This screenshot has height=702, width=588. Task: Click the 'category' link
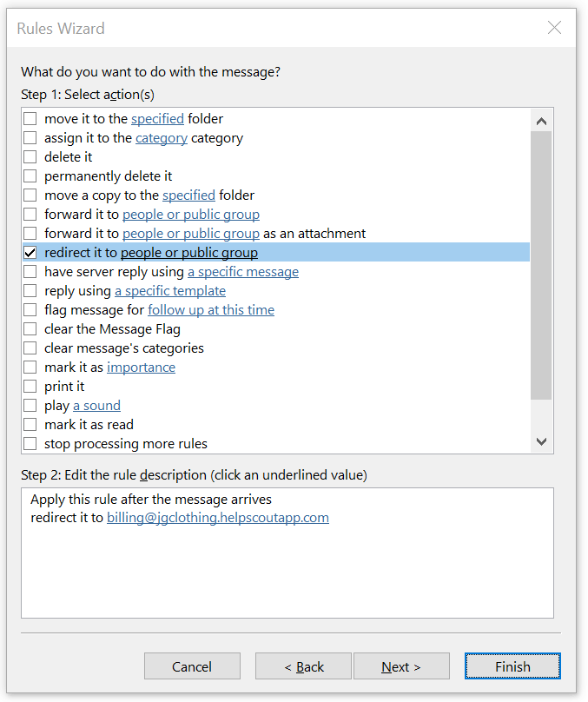161,138
